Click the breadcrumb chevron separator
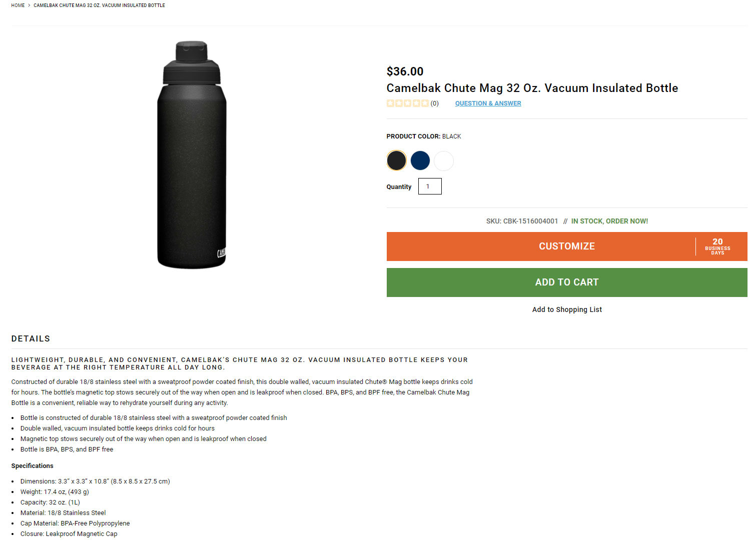756x542 pixels. click(x=29, y=5)
